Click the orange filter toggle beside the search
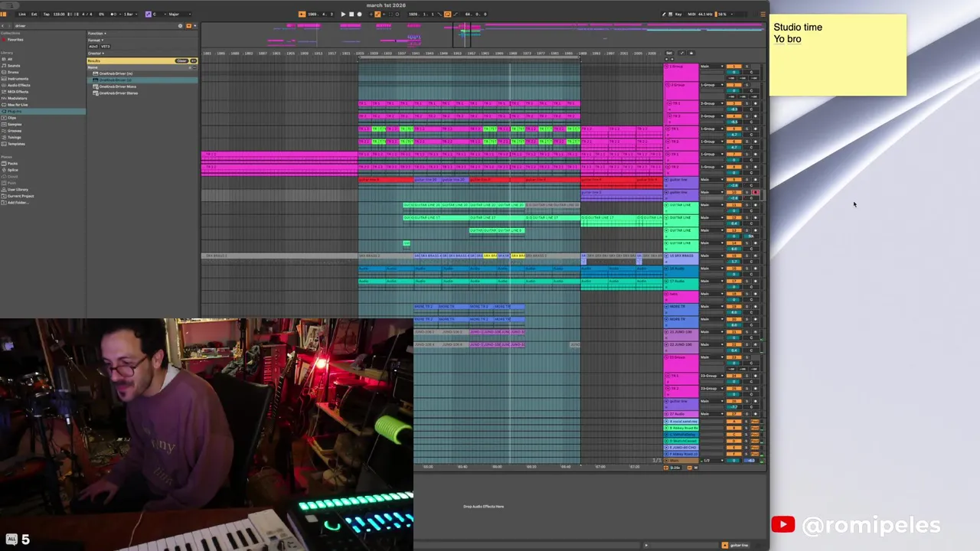980x551 pixels. 188,26
